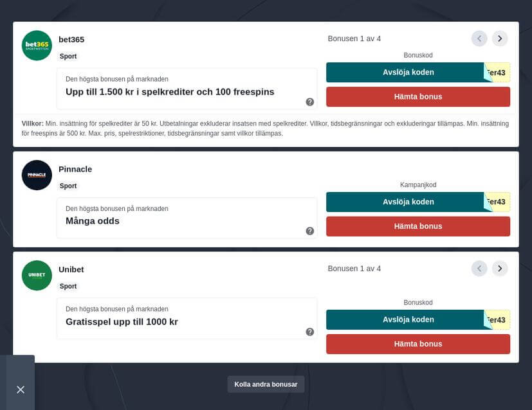Click the Pinnacle logo
This screenshot has height=410, width=532.
click(x=37, y=175)
